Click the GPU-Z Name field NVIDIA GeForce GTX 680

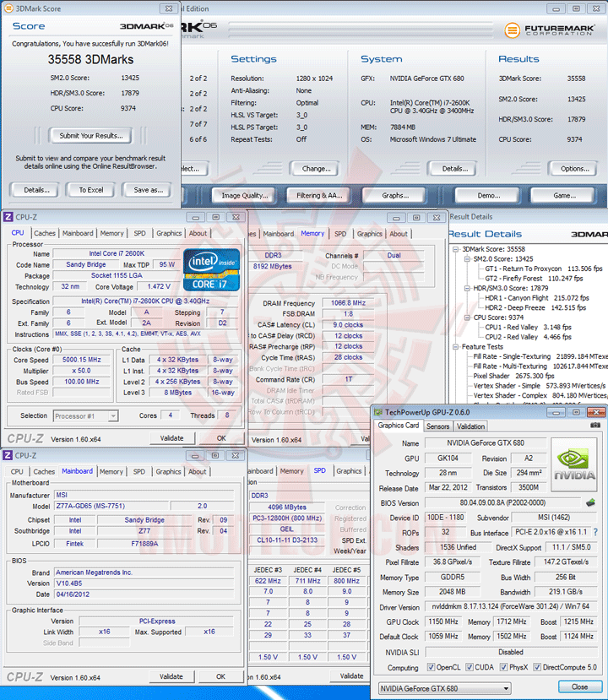tap(486, 442)
